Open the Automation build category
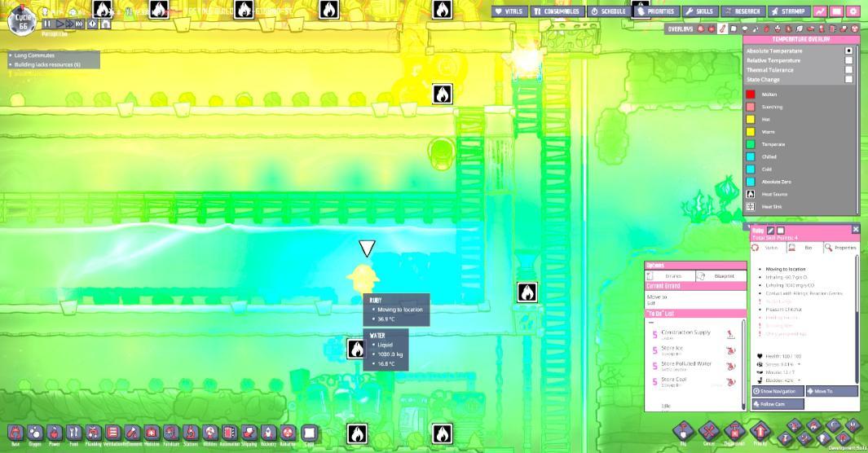 pyautogui.click(x=229, y=433)
